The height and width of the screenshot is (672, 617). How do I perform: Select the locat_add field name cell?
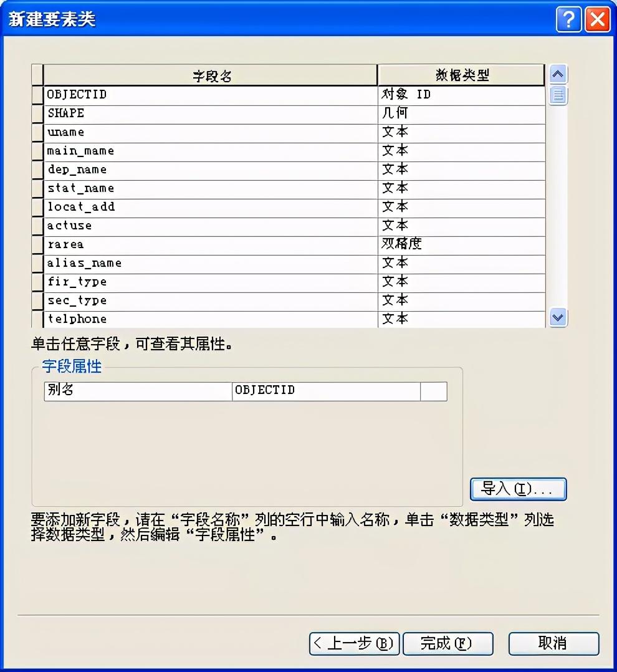(211, 208)
